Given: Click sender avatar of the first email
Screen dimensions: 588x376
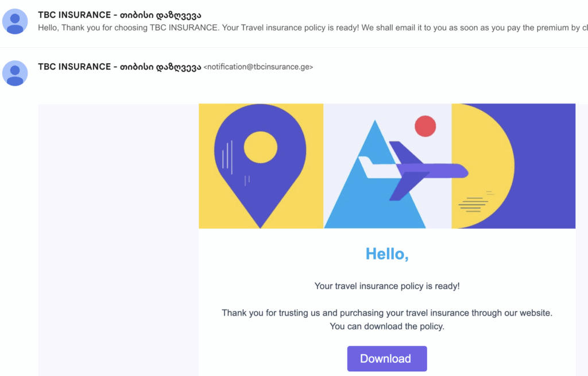Looking at the screenshot, I should (x=15, y=21).
